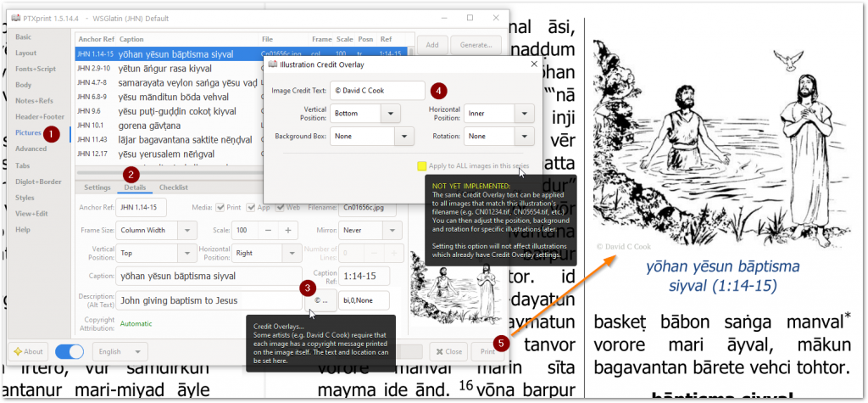Image resolution: width=868 pixels, height=403 pixels.
Task: Switch to the Checklist tab
Action: click(x=174, y=188)
